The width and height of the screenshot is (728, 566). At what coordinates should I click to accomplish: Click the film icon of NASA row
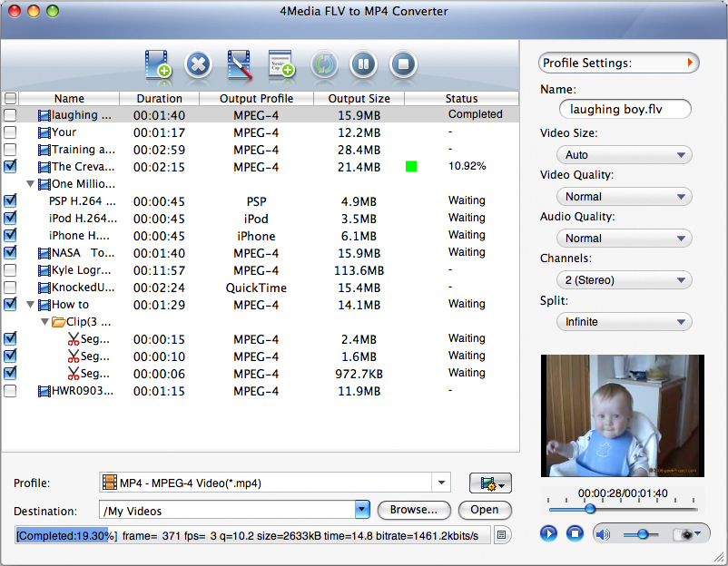click(44, 253)
